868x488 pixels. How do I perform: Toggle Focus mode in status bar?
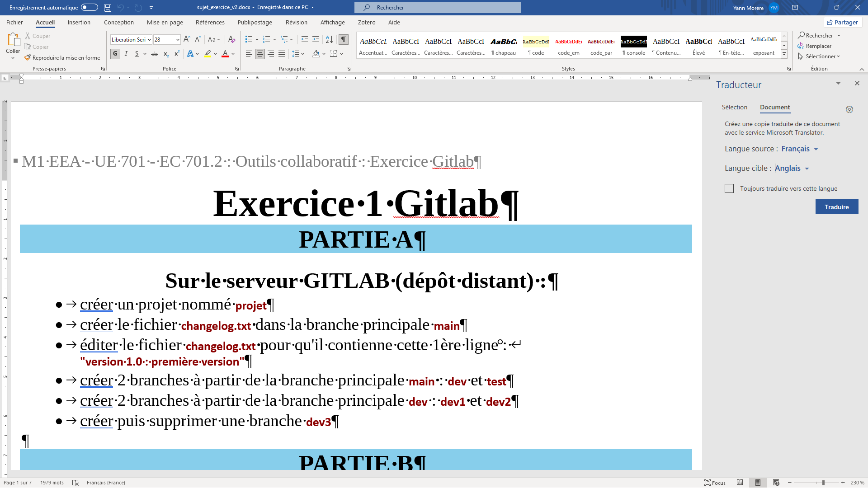point(715,483)
